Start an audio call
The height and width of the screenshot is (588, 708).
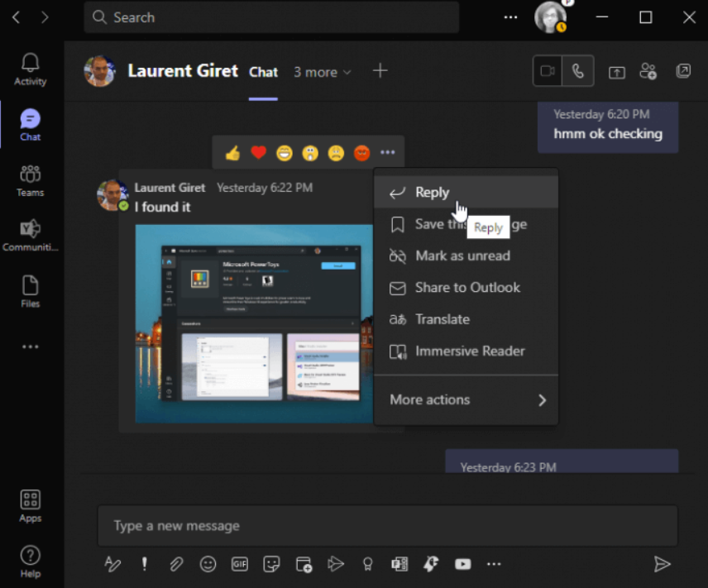[x=578, y=71]
